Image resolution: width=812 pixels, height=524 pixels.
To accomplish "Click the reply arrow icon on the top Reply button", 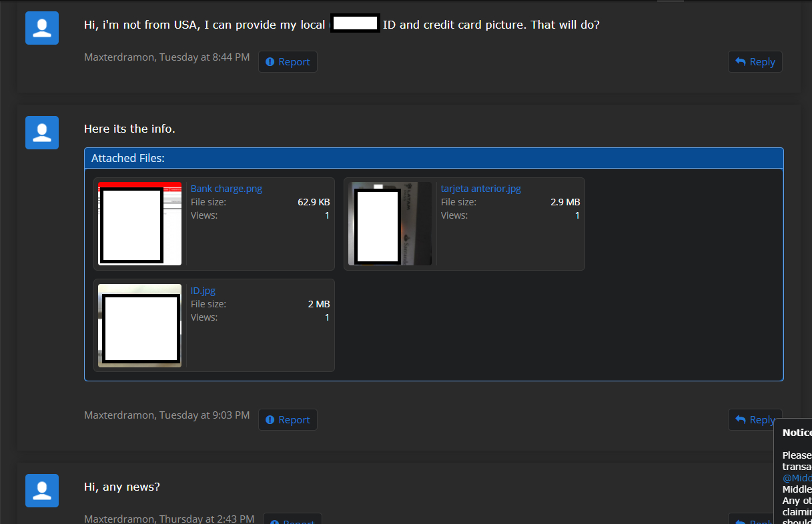I will click(741, 61).
